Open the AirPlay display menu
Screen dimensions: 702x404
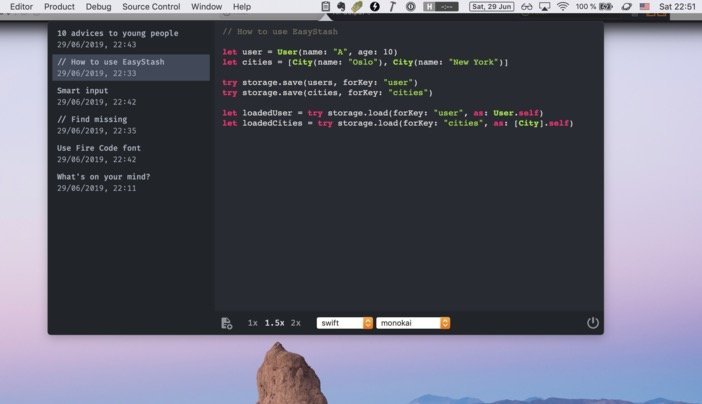point(544,6)
